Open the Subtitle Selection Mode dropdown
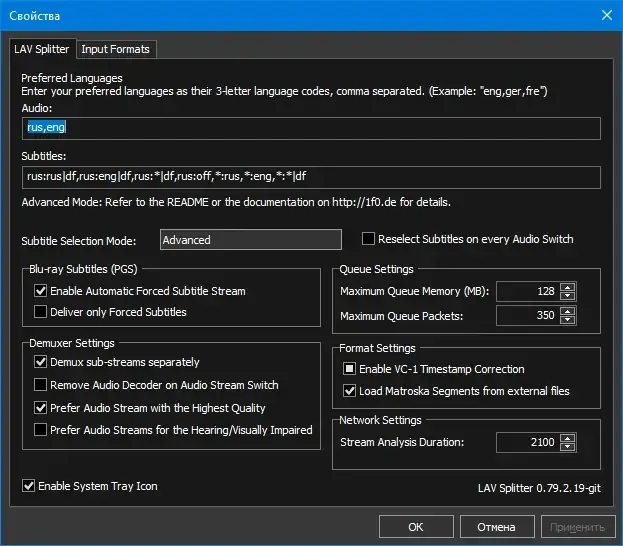The width and height of the screenshot is (623, 546). pos(251,240)
